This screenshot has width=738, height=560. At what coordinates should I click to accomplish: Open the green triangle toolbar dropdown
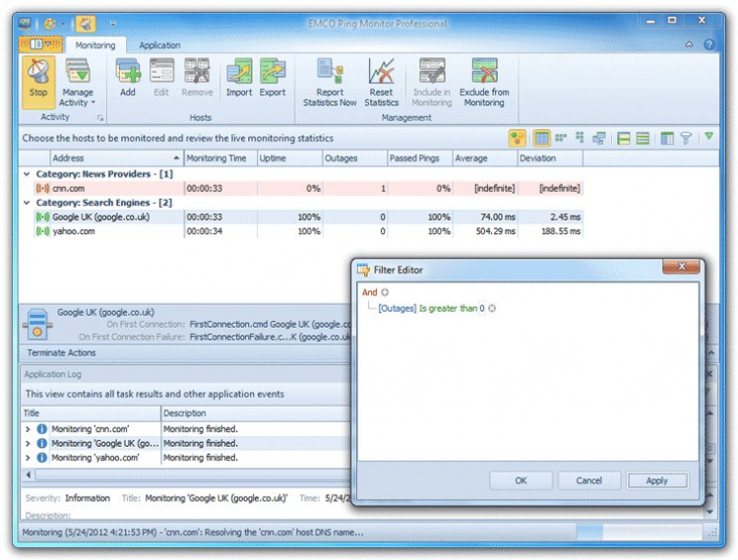pyautogui.click(x=708, y=137)
